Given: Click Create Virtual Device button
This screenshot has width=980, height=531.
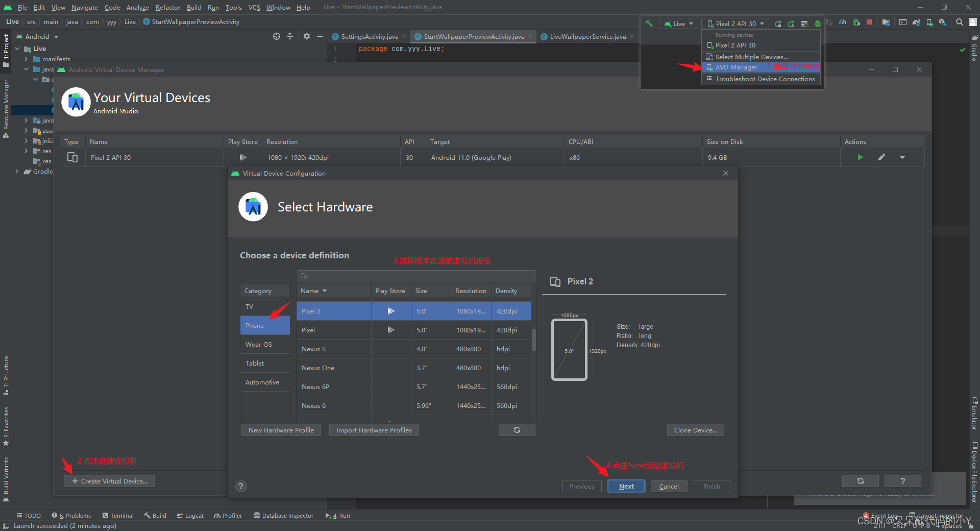Looking at the screenshot, I should pos(109,481).
